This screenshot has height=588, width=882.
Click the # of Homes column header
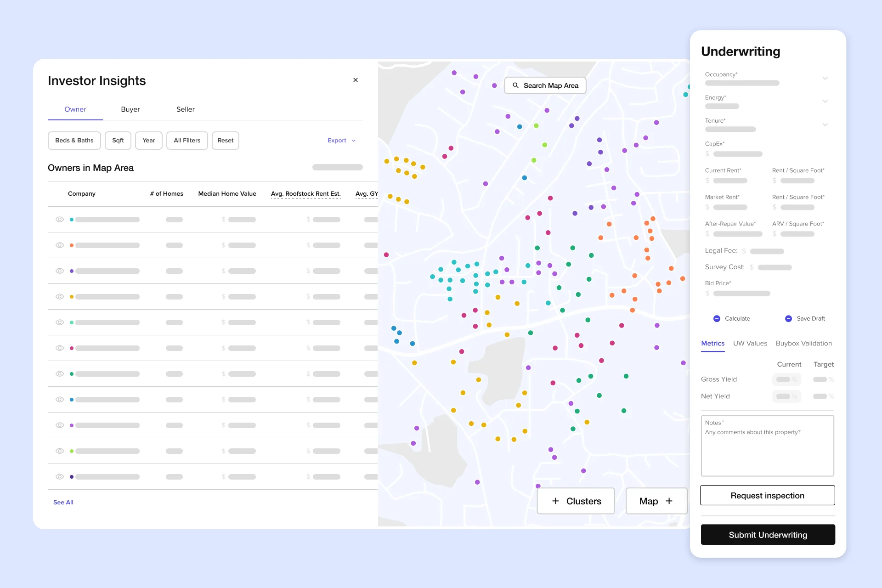pos(166,194)
